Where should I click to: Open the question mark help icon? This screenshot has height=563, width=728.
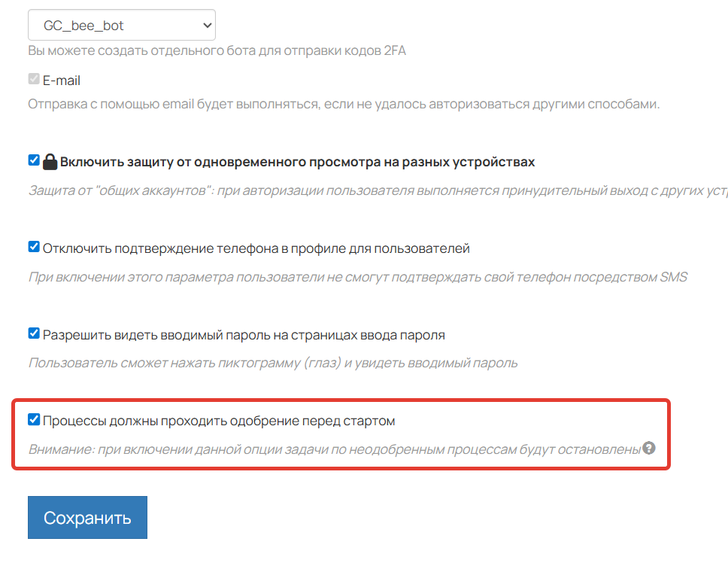[x=649, y=448]
